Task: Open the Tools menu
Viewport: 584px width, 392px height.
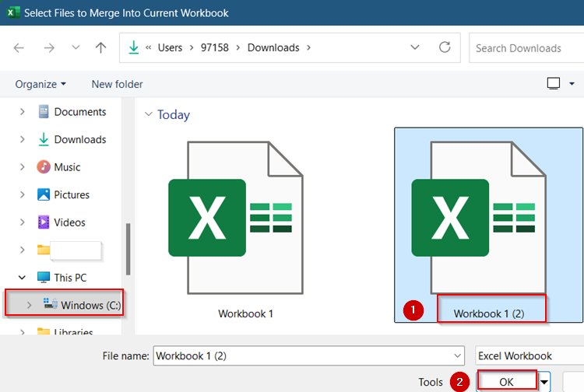Action: (431, 382)
